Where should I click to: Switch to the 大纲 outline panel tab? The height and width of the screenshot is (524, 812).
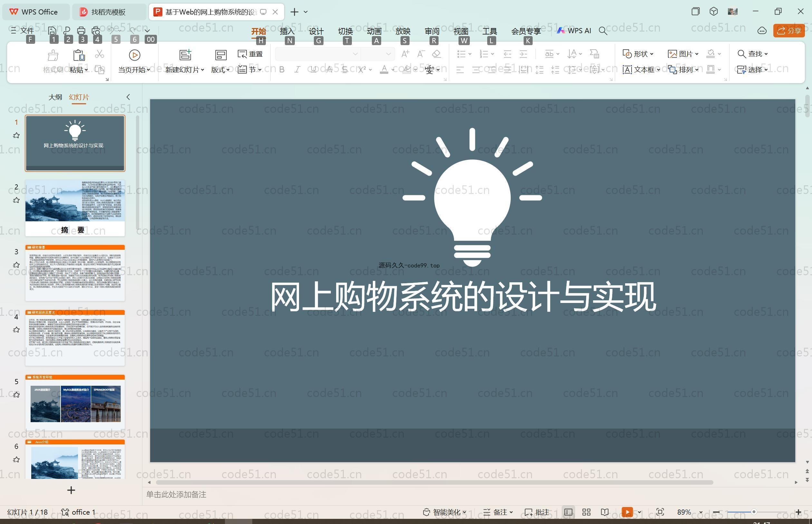(x=55, y=97)
